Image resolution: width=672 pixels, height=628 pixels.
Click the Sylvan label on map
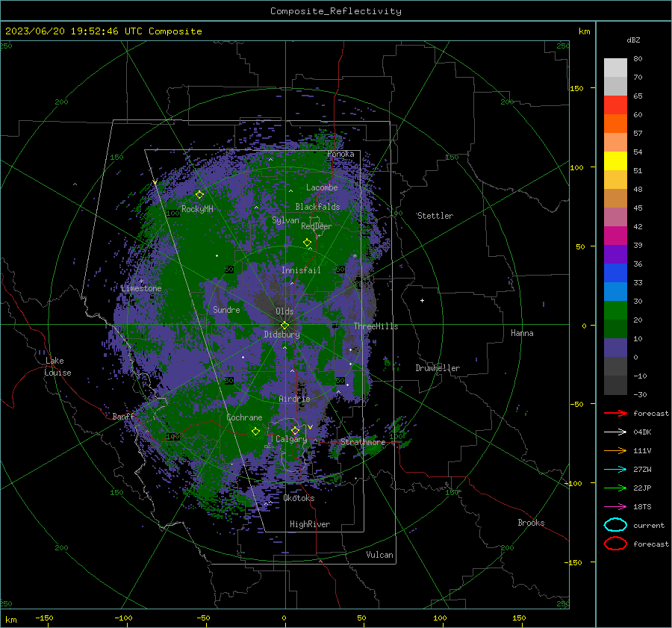coord(285,220)
